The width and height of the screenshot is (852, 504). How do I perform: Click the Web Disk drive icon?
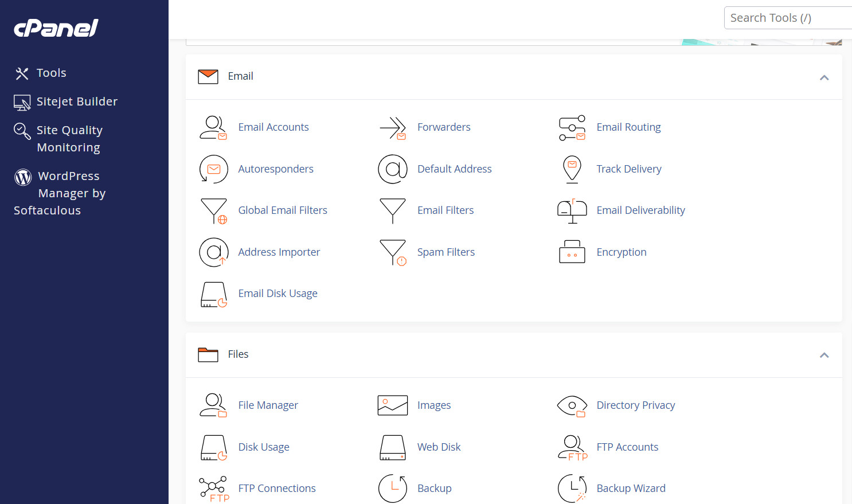(x=393, y=447)
